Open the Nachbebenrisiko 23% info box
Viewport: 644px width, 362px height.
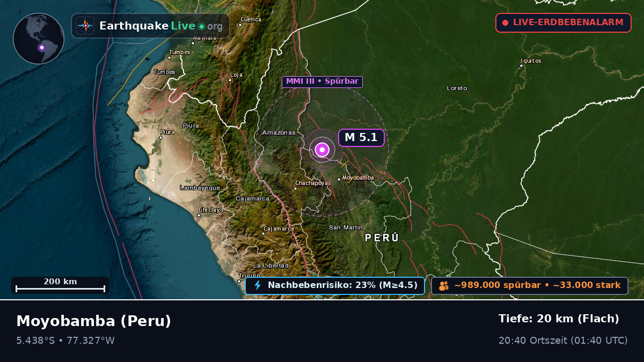click(335, 285)
